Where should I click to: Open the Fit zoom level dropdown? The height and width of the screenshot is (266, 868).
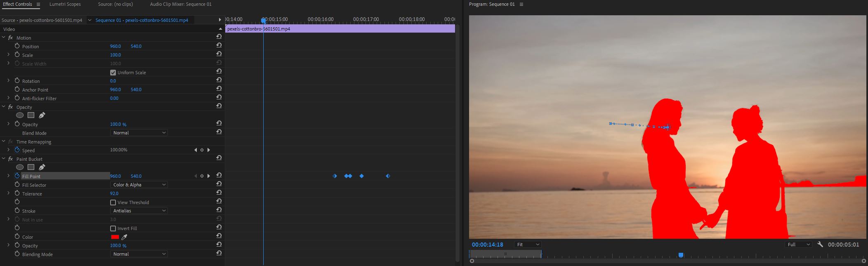[528, 245]
